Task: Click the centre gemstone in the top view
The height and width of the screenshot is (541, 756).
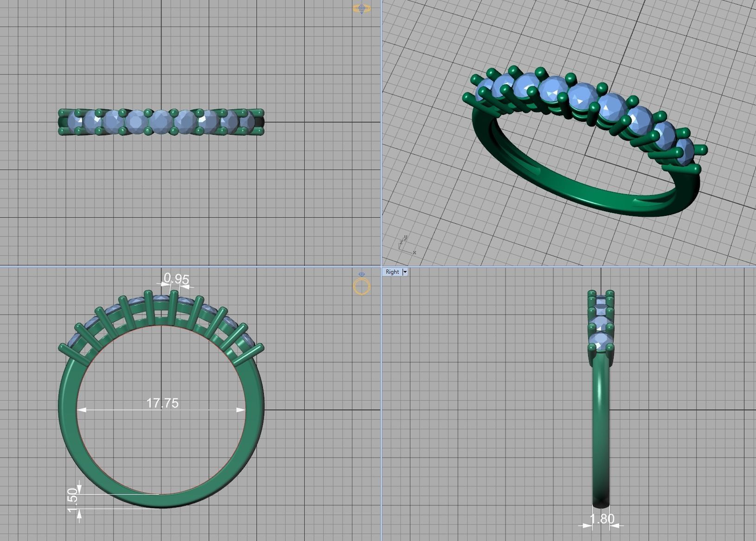Action: [161, 122]
